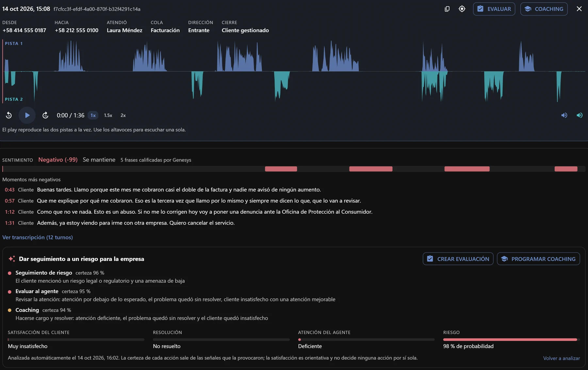Click the agent name Laura Méndez
The image size is (588, 370).
pyautogui.click(x=124, y=30)
